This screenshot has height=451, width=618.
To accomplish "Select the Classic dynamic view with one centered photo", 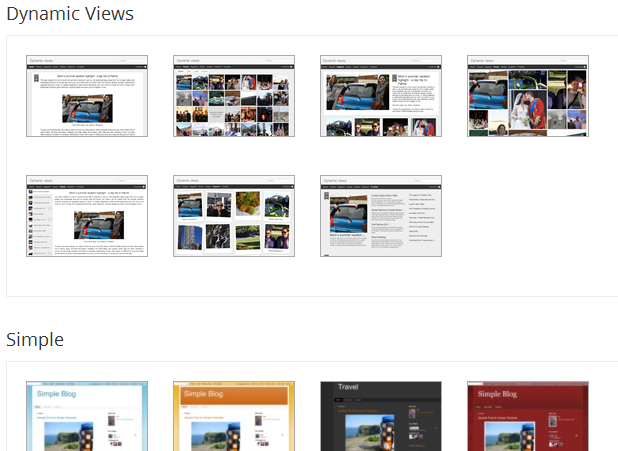I will [87, 96].
